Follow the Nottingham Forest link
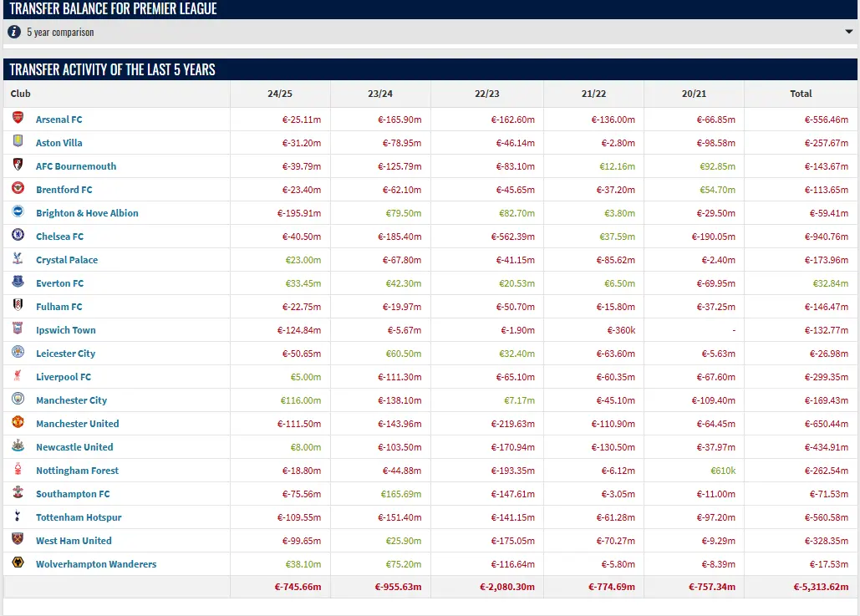 pos(77,471)
